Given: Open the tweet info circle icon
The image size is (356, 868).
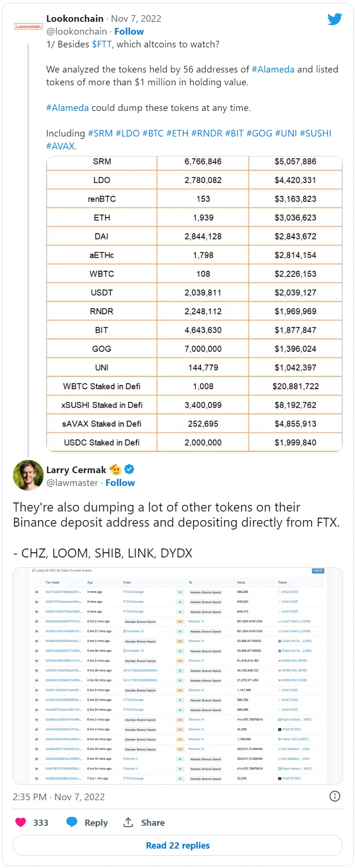Looking at the screenshot, I should 335,796.
